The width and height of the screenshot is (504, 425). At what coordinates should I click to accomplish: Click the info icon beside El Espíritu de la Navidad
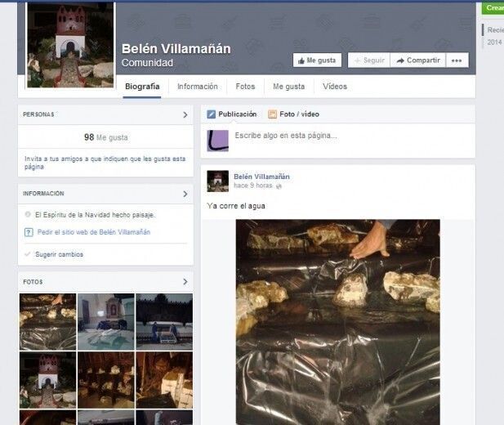click(28, 214)
